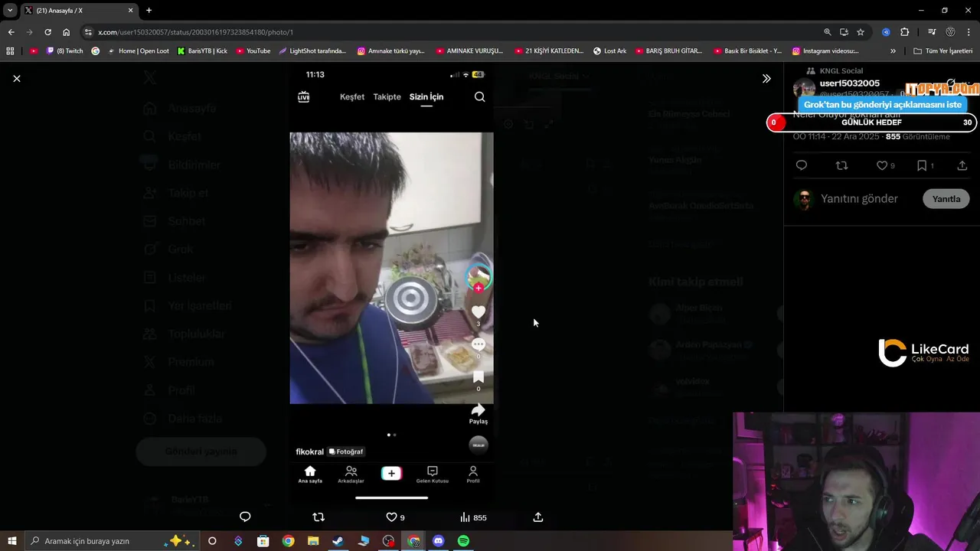980x551 pixels.
Task: Repost using icon below the photo
Action: click(318, 517)
